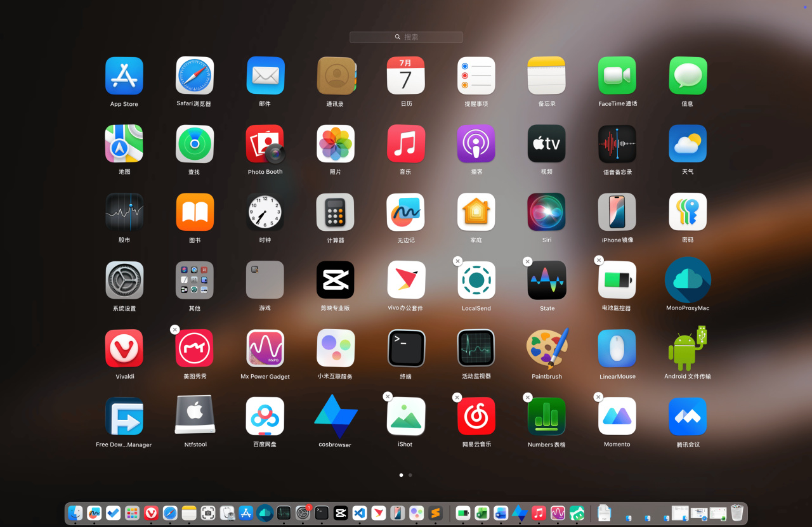
Task: Open the 图书 Books app
Action: click(x=195, y=212)
